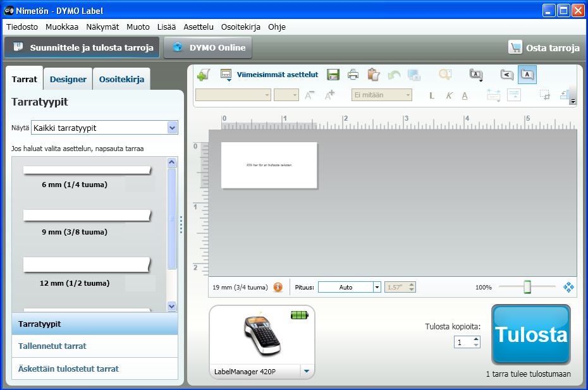Screen dimensions: 588x390
Task: Open the Muoto menu
Action: (138, 27)
